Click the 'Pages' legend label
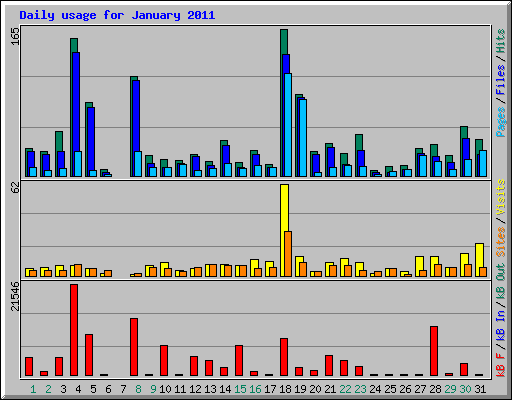 [x=501, y=122]
